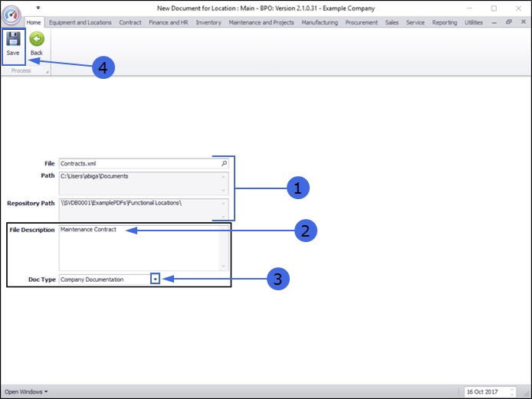Select the Service tab
The image size is (532, 399).
coord(415,22)
